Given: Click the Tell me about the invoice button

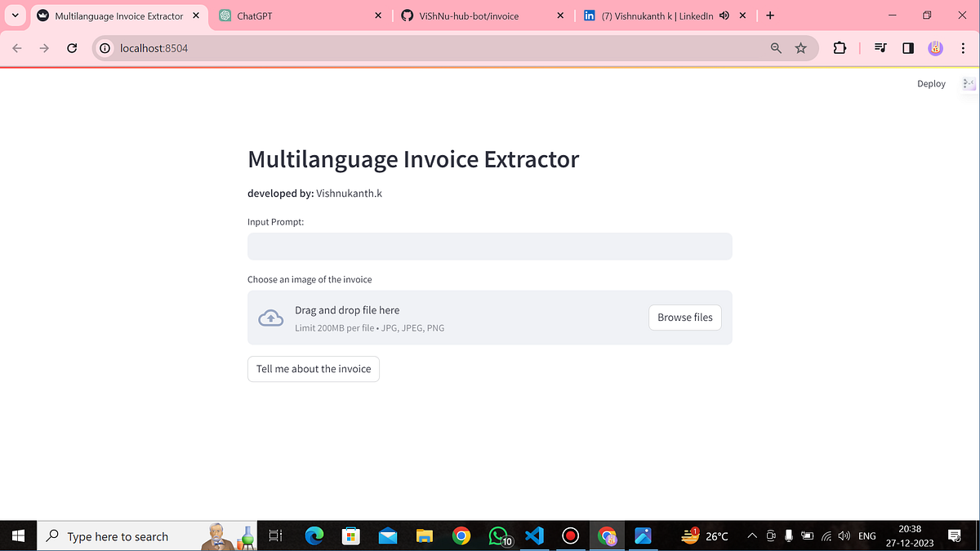Looking at the screenshot, I should coord(313,369).
